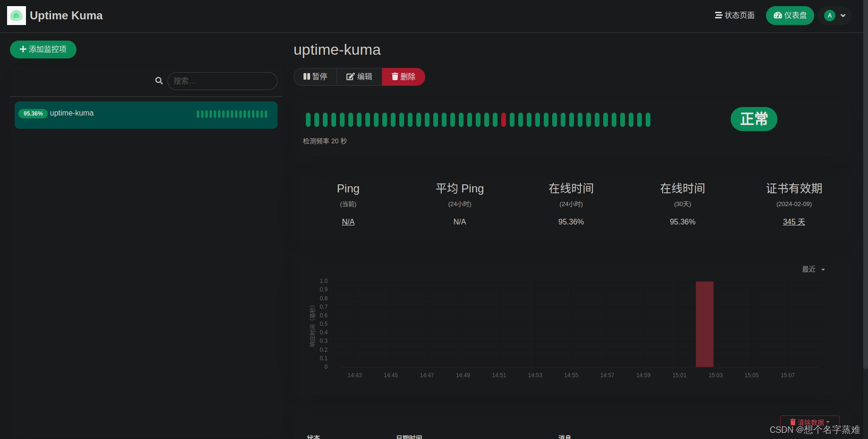Open the 清除数据 clear data dropdown
This screenshot has width=868, height=439.
click(810, 422)
